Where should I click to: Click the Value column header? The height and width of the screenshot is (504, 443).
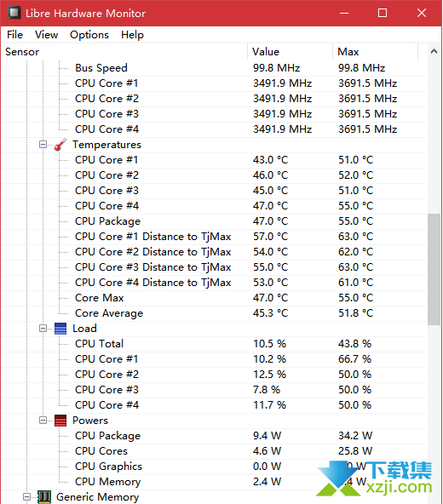tap(291, 52)
